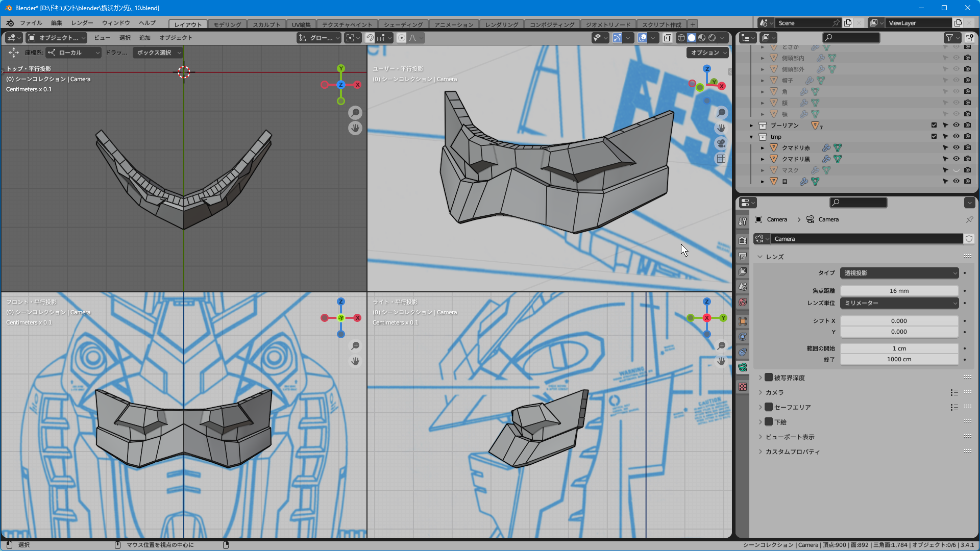The width and height of the screenshot is (980, 551).
Task: Select solid viewport shading mode
Action: click(x=692, y=38)
